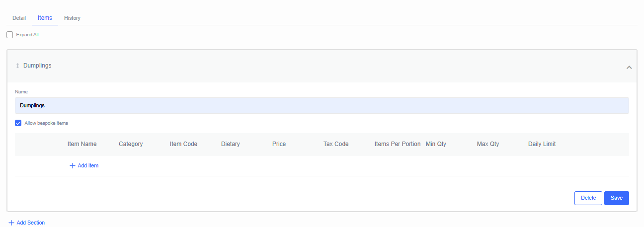Click the Price column header
644x227 pixels.
[279, 144]
